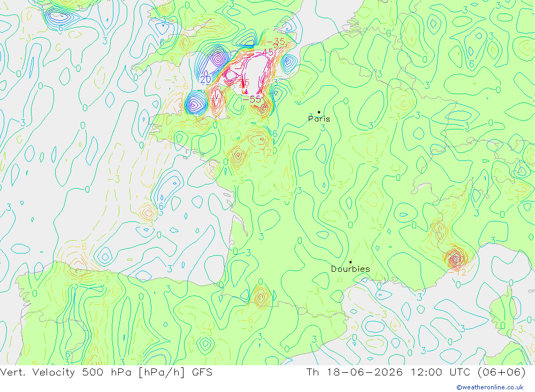
Task: Click the -55 contour label
Action: coord(251,99)
